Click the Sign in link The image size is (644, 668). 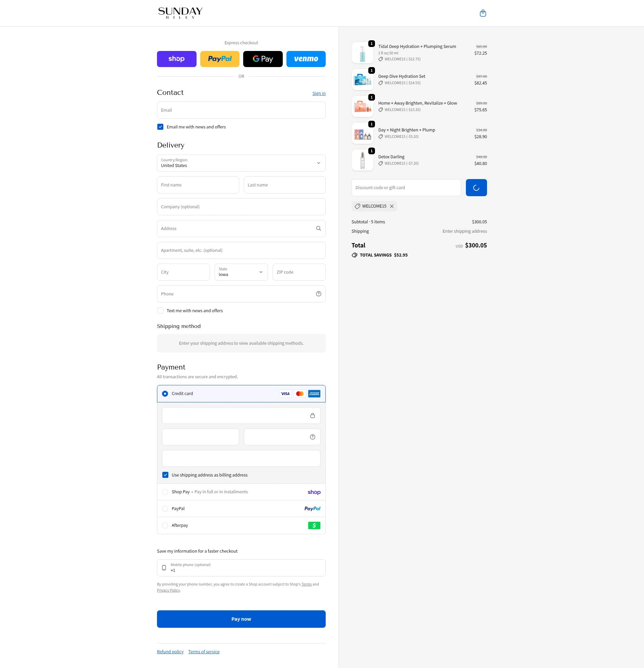[x=318, y=93]
